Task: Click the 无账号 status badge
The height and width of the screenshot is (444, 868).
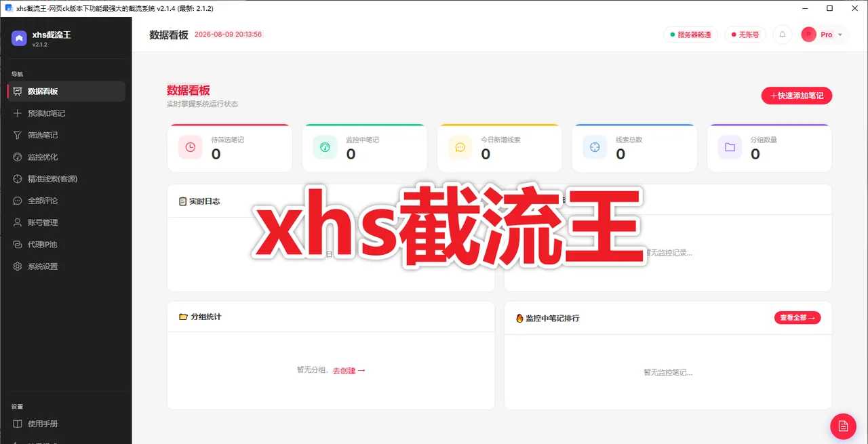Action: click(745, 35)
